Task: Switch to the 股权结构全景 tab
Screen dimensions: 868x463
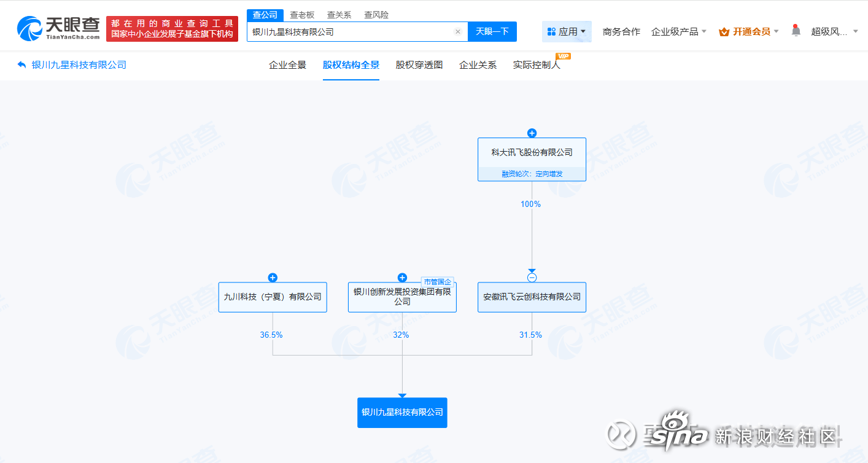Action: 351,64
